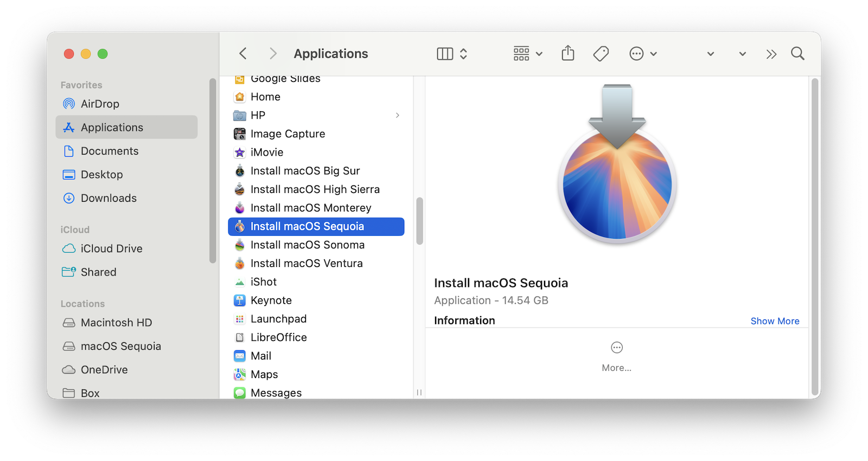The image size is (868, 461).
Task: Click the file list scrollbar
Action: 419,221
